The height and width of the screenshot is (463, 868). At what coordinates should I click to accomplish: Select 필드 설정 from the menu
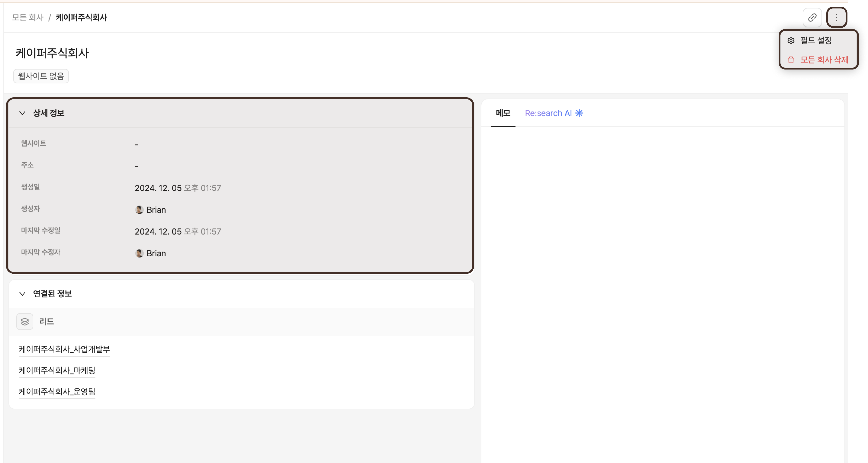[x=816, y=40]
